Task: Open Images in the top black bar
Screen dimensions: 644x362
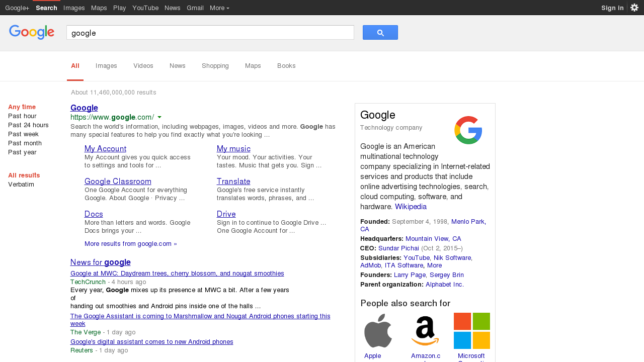Action: pyautogui.click(x=74, y=8)
